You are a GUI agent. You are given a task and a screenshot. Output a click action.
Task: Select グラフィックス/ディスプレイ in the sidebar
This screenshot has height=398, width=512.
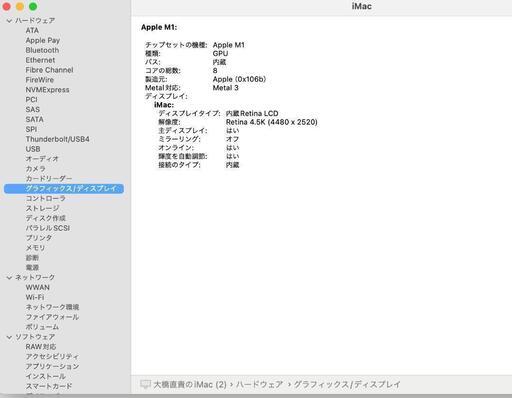[x=64, y=189]
